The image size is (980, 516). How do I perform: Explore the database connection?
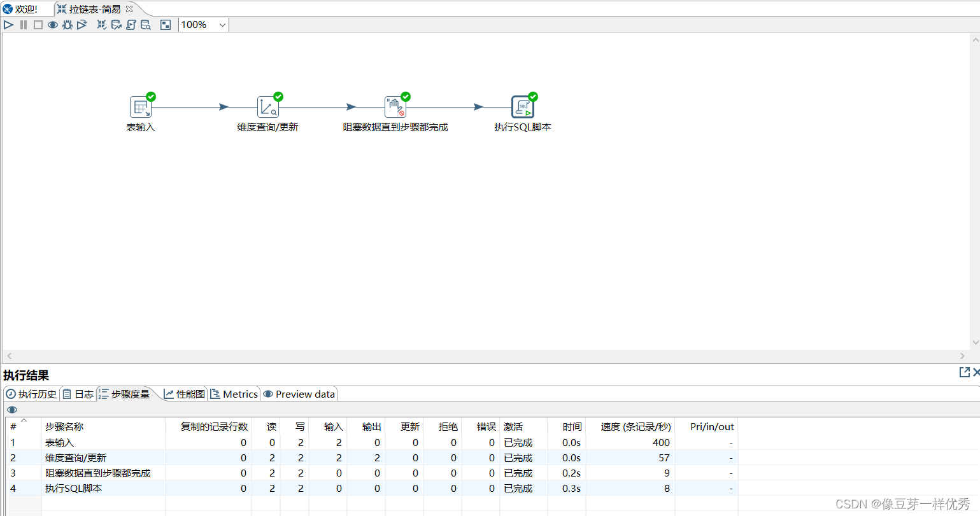pyautogui.click(x=146, y=25)
